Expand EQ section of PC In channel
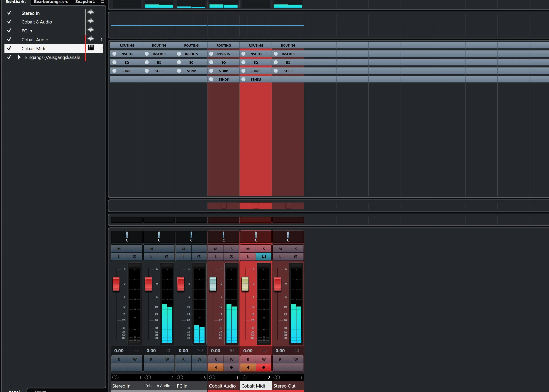 click(x=191, y=62)
